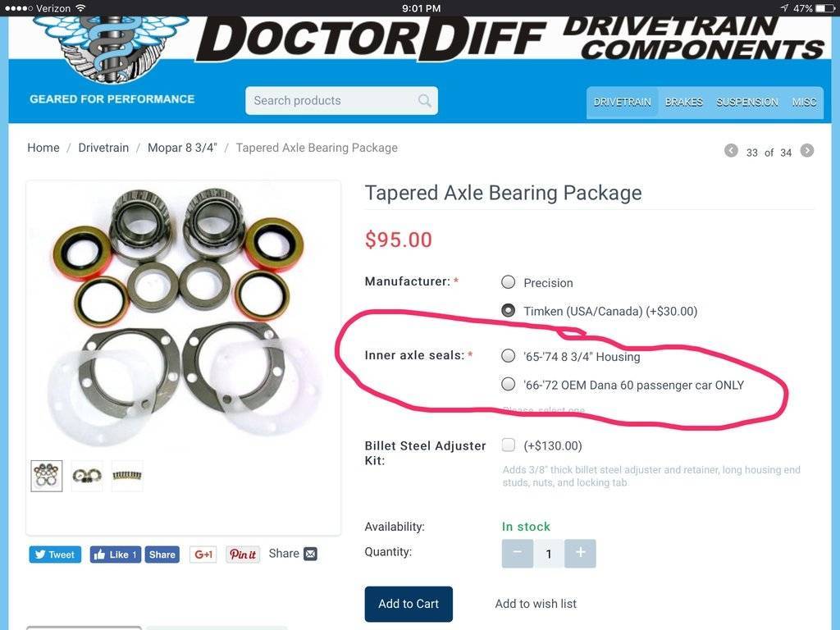
Task: Click the search magnifier icon
Action: click(424, 100)
